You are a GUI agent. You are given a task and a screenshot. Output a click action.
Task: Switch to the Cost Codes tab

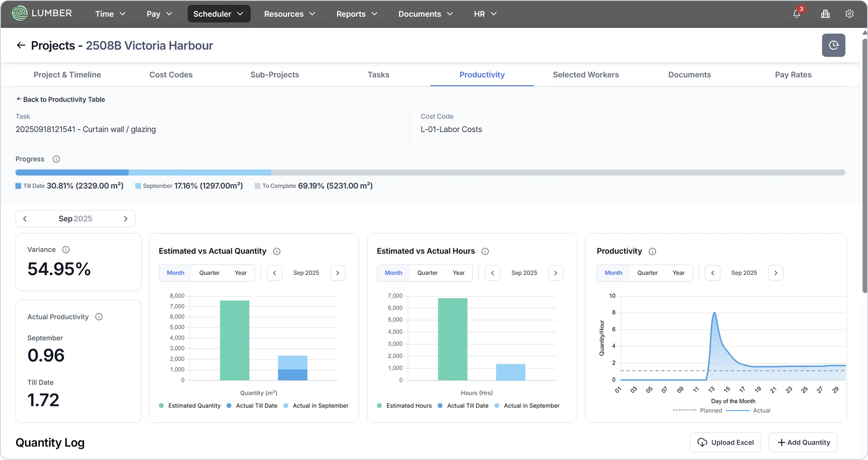pyautogui.click(x=171, y=75)
